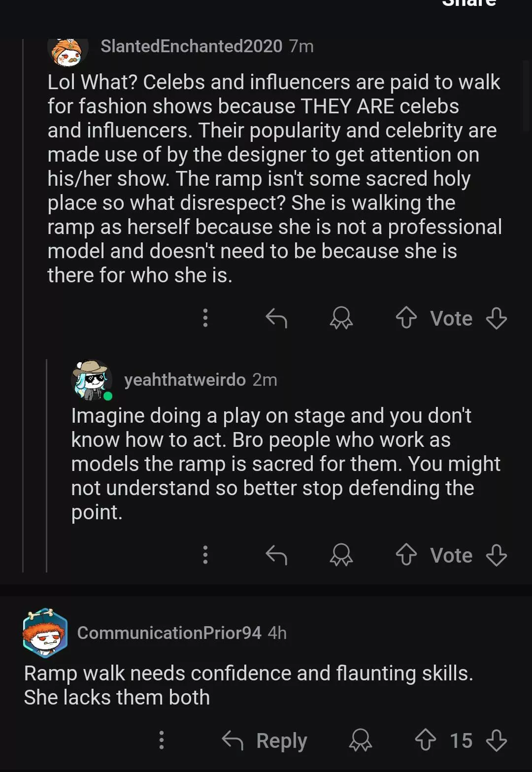
Task: Open more options on SlantedEnchanted2020's comment
Action: [205, 318]
